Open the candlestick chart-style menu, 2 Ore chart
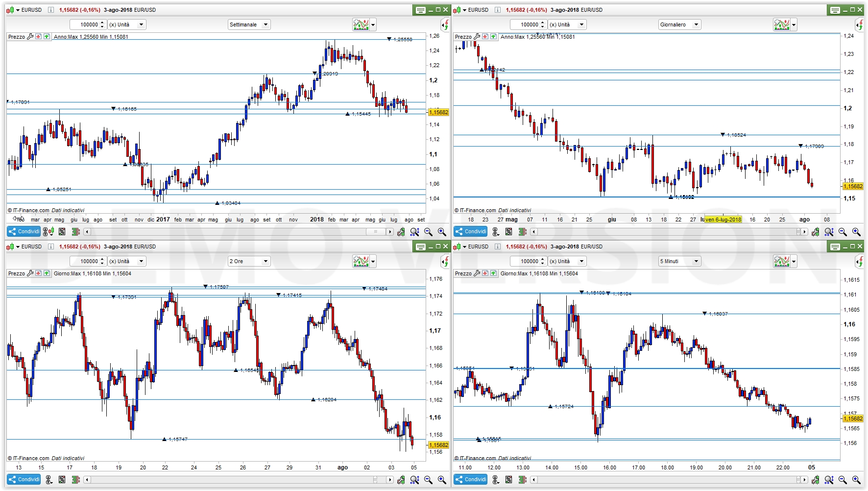Screen dimensions: 868x491 pyautogui.click(x=13, y=246)
